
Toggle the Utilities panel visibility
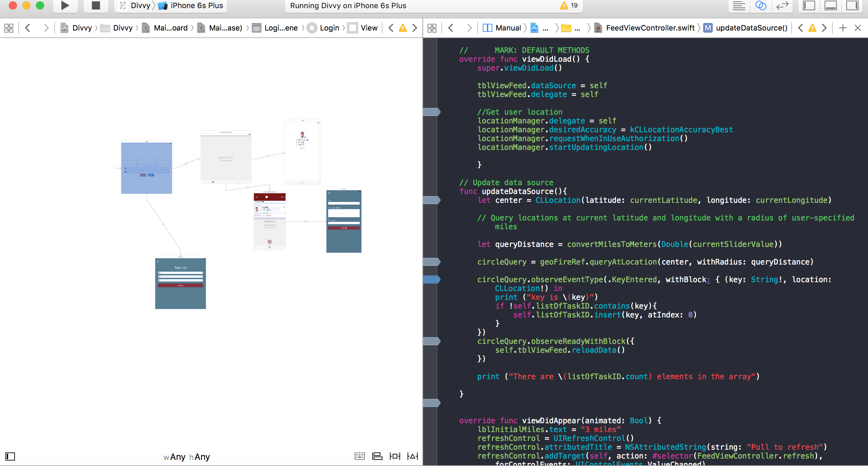852,6
